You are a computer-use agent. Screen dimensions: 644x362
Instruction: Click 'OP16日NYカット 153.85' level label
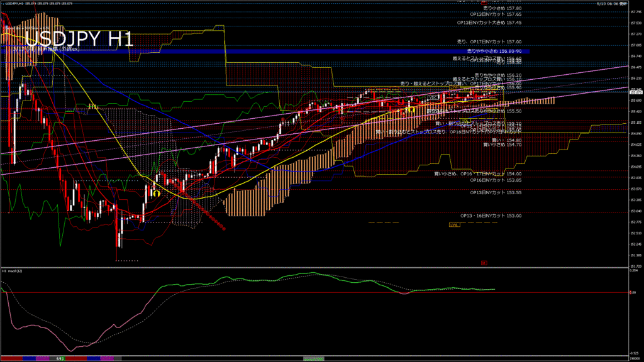(496, 180)
